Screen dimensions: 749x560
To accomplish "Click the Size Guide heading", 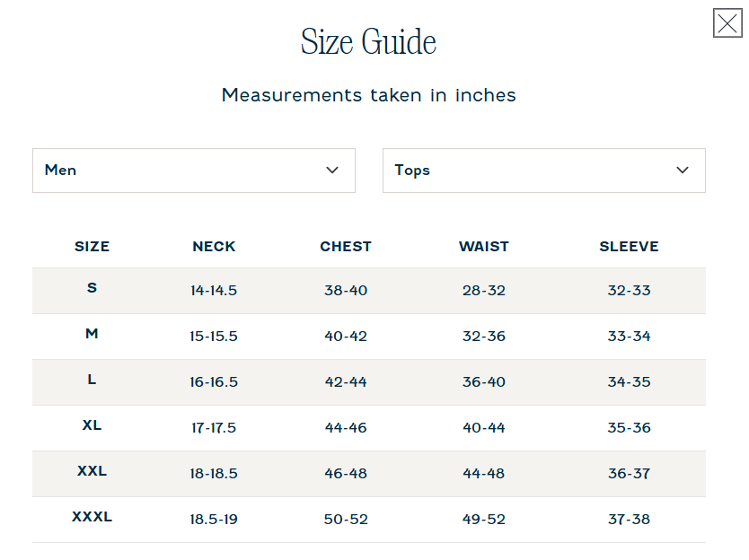I will coord(368,41).
